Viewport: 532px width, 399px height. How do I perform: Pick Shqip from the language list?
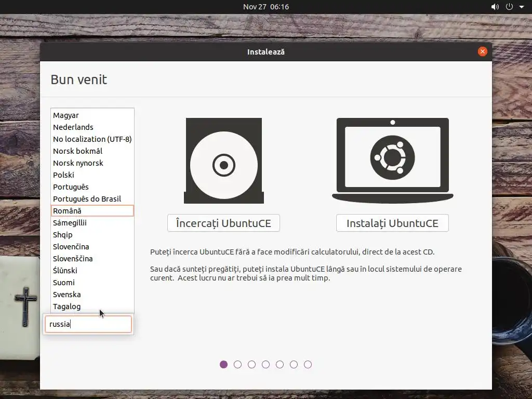point(92,235)
